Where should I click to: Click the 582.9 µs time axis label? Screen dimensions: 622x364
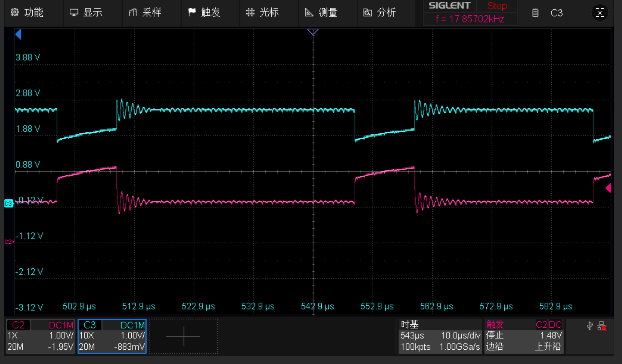coord(556,306)
